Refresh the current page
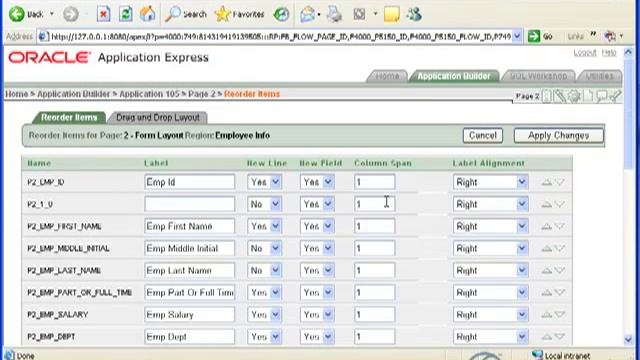640x360 pixels. tap(125, 14)
